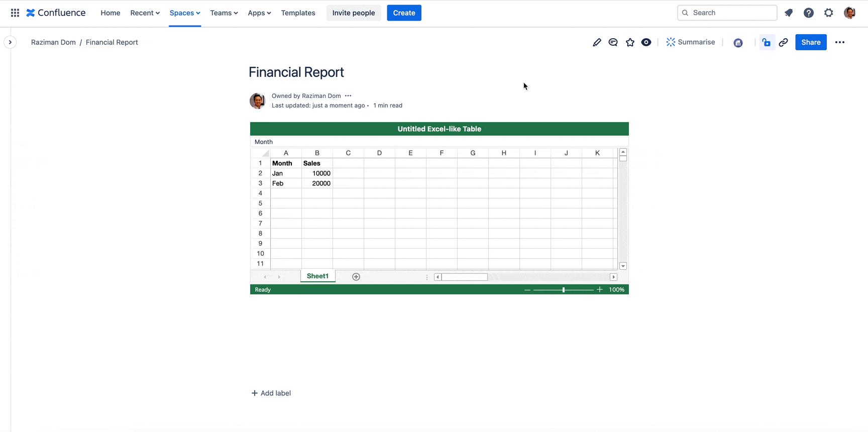
Task: Open the Templates menu item
Action: 298,13
